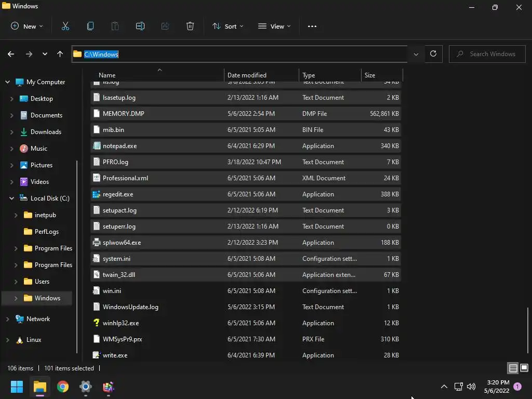The image size is (532, 399).
Task: Collapse the My Computer tree node
Action: [7, 82]
